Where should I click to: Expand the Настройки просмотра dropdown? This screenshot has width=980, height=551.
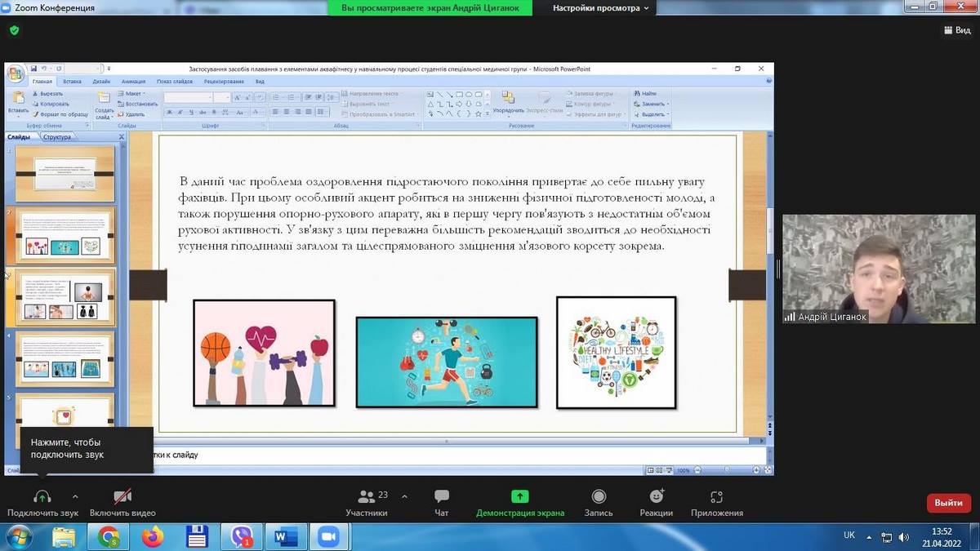click(600, 8)
